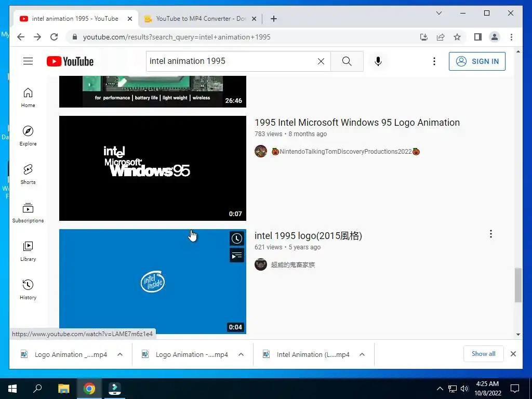
Task: Click the YouTube logo
Action: click(x=70, y=61)
